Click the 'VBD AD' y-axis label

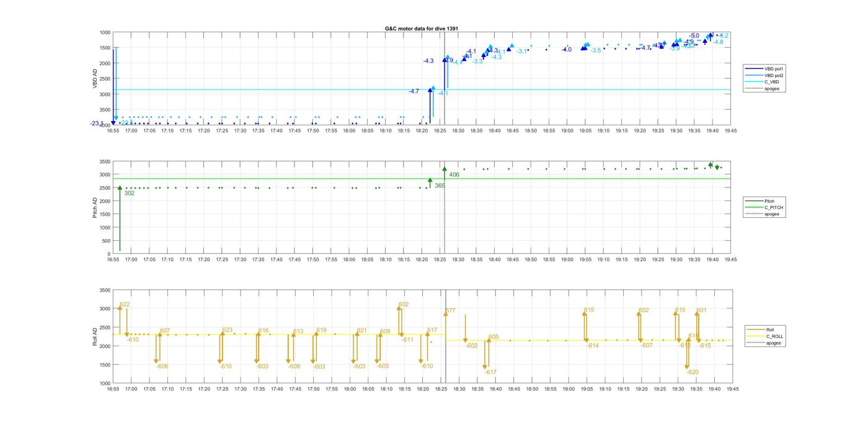pos(95,79)
